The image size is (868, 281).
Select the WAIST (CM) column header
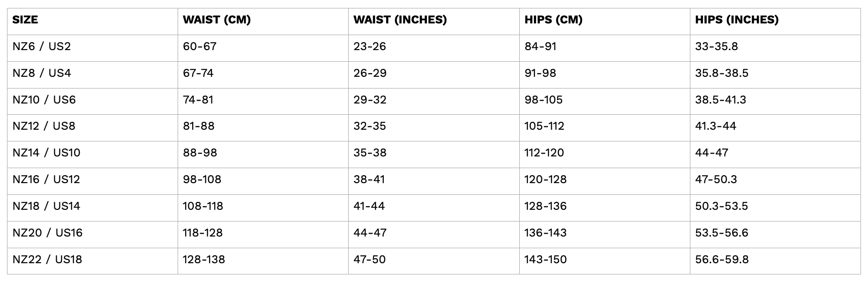pyautogui.click(x=217, y=20)
